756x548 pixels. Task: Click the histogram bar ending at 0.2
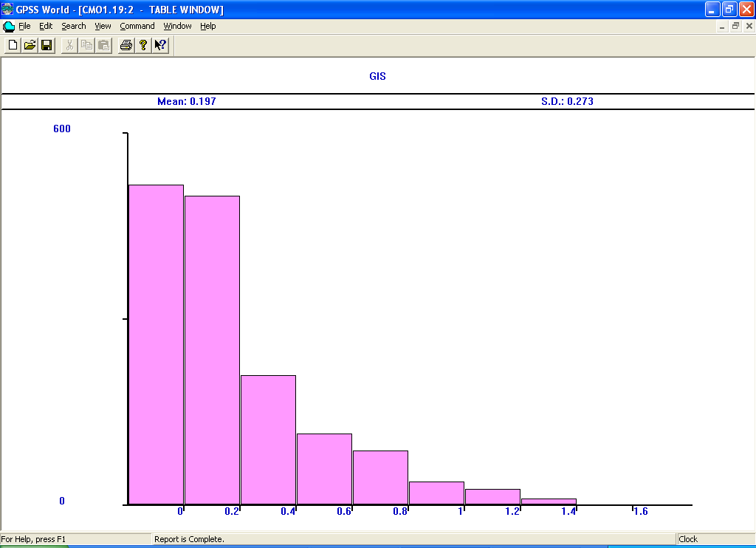(212, 350)
